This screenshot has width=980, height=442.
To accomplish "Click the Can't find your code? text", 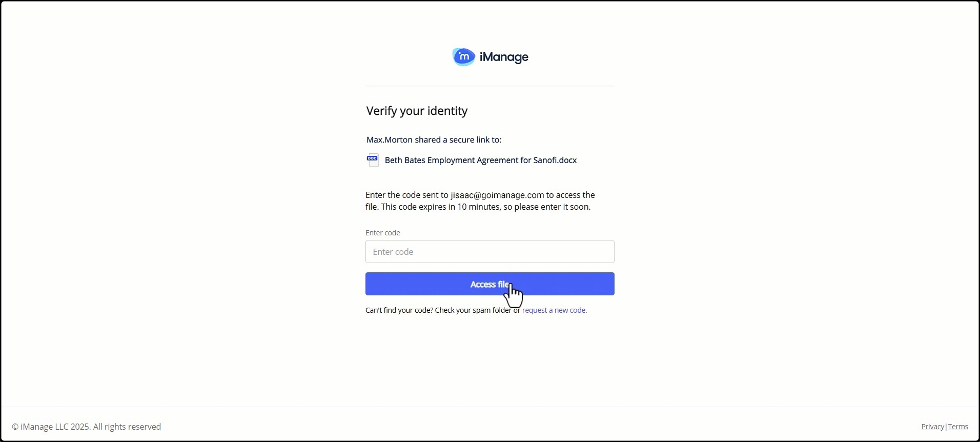I will [399, 310].
